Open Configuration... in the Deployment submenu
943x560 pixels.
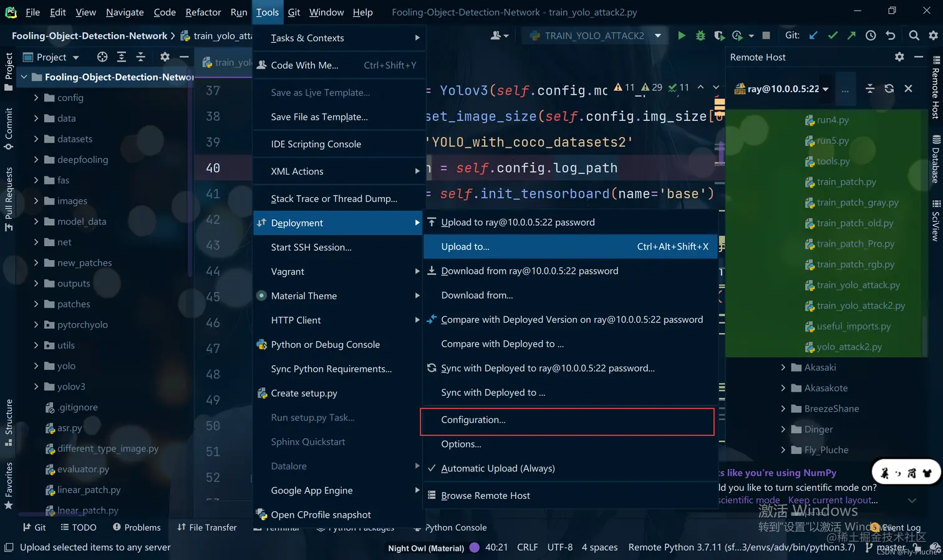click(x=567, y=420)
